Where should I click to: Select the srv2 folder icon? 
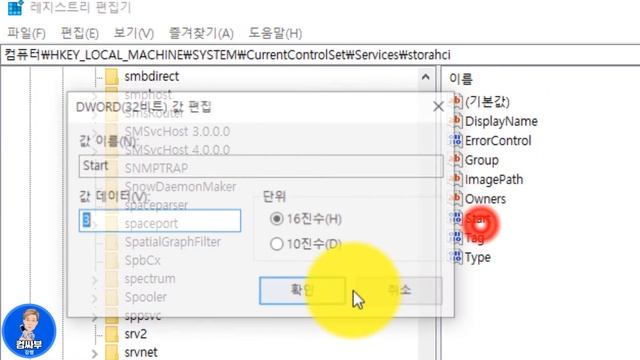tap(112, 334)
